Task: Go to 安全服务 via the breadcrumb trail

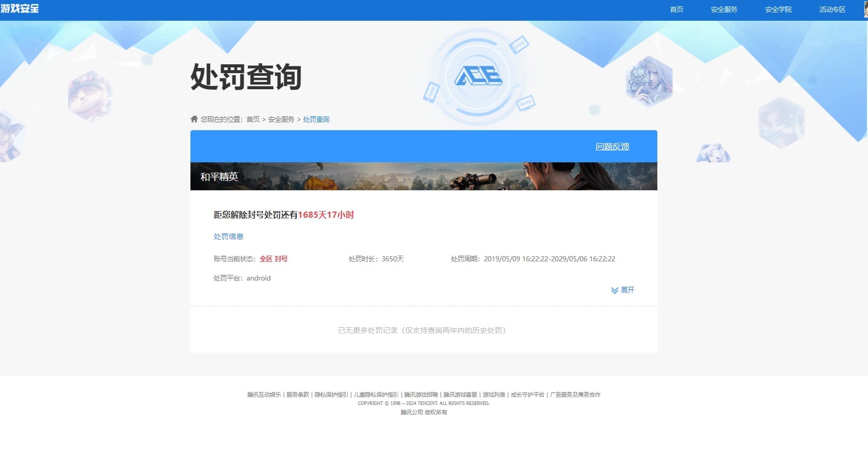Action: 281,119
